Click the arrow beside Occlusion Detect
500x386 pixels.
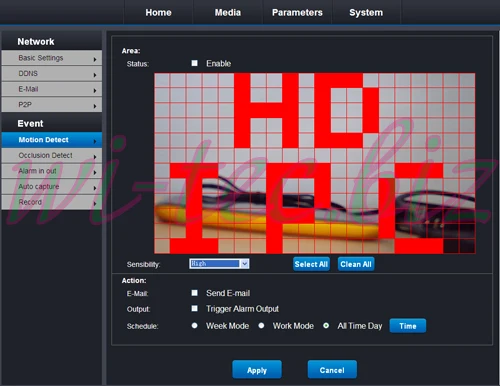[x=95, y=157]
